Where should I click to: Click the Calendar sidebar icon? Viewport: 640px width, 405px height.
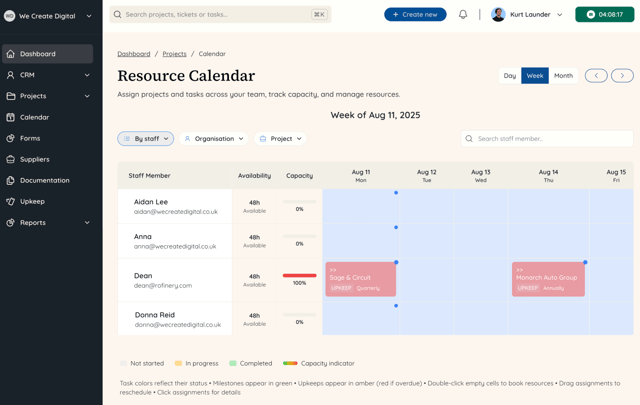coord(11,117)
